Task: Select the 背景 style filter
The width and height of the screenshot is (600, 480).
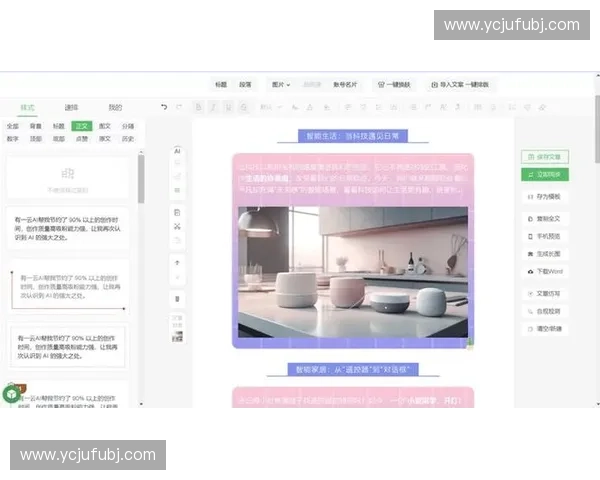Action: 36,126
